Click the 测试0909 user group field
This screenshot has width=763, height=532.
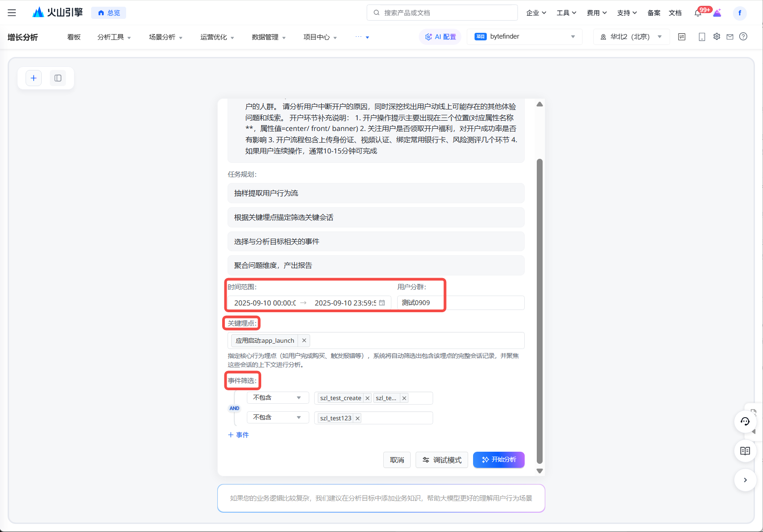[x=460, y=303]
